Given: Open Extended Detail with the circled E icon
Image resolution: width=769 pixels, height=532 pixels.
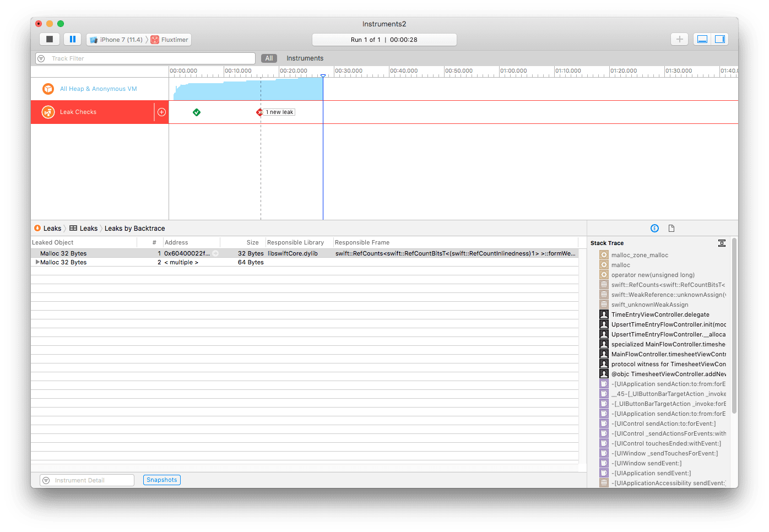Looking at the screenshot, I should 654,228.
